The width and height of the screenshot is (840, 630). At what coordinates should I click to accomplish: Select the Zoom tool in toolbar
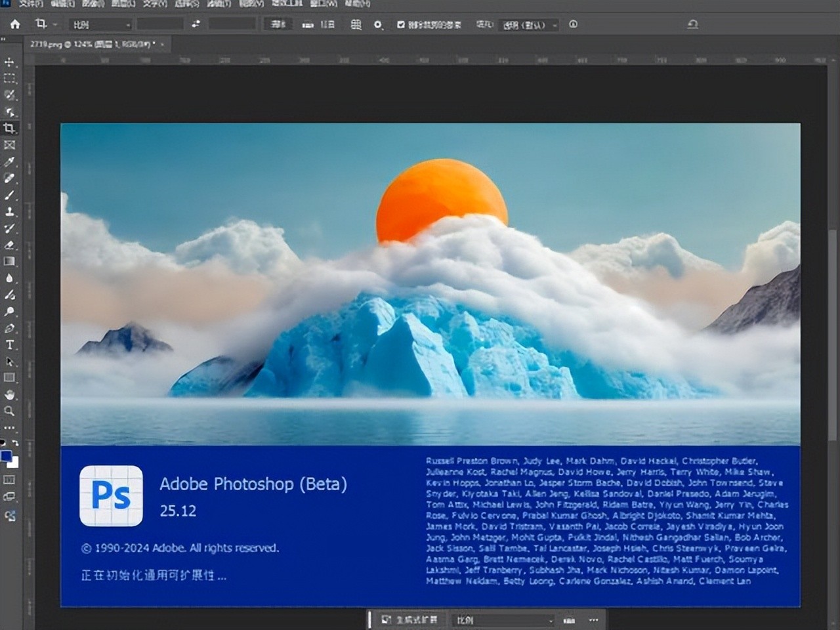pyautogui.click(x=9, y=411)
